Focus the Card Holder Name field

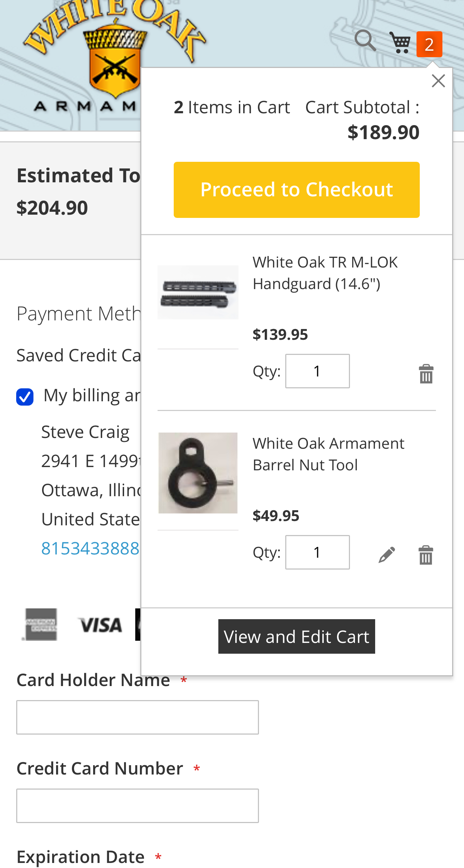point(137,717)
